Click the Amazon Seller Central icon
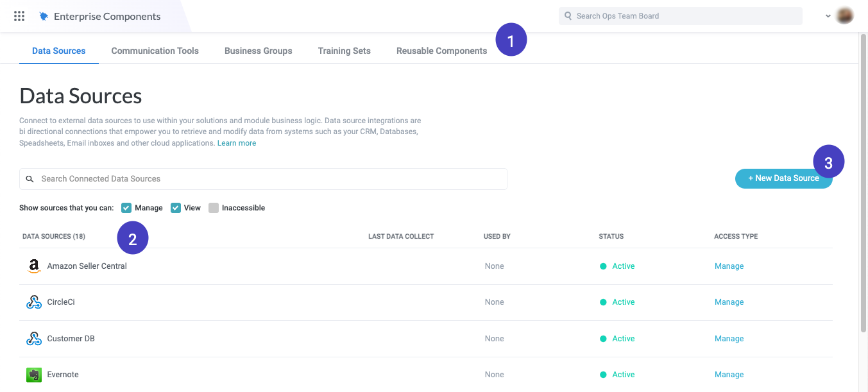Image resolution: width=868 pixels, height=392 pixels. tap(34, 266)
